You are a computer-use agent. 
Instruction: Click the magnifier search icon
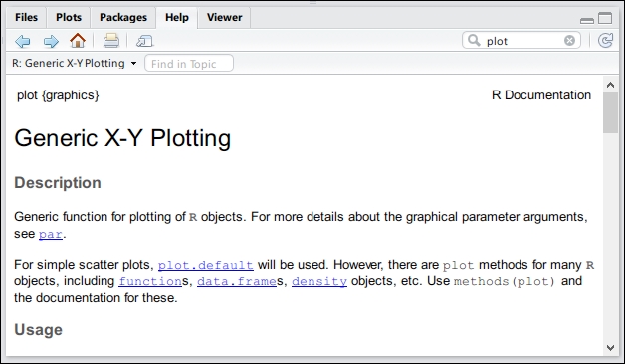(474, 40)
